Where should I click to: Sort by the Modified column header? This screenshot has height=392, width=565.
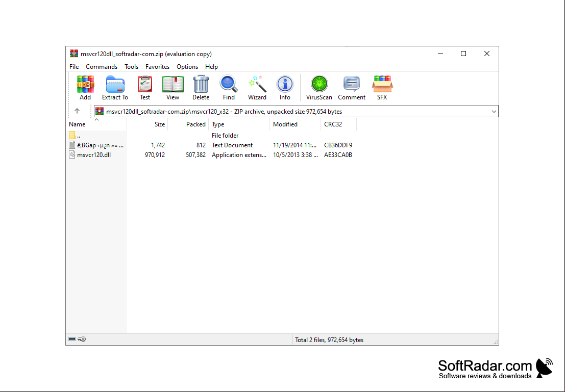pyautogui.click(x=295, y=124)
